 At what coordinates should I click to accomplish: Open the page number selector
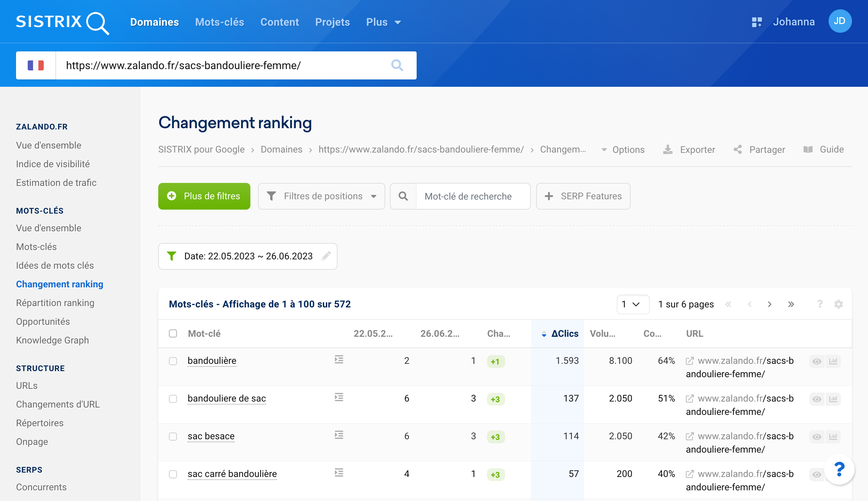(633, 304)
